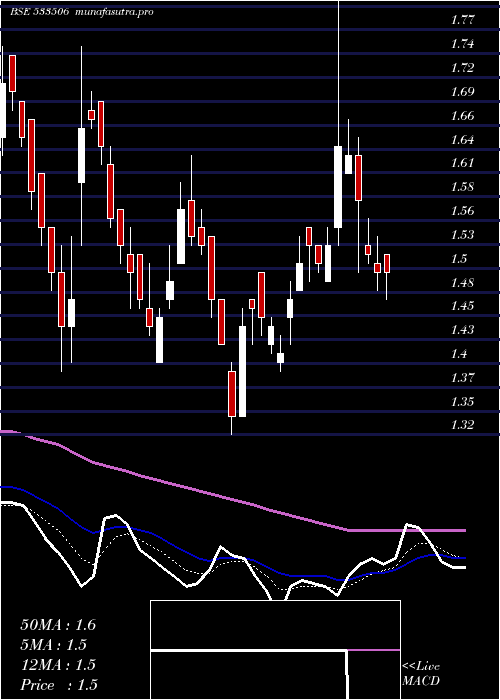Click the BSE 533506 munafasutra.pro title text
Image resolution: width=500 pixels, height=700 pixels.
pyautogui.click(x=82, y=12)
